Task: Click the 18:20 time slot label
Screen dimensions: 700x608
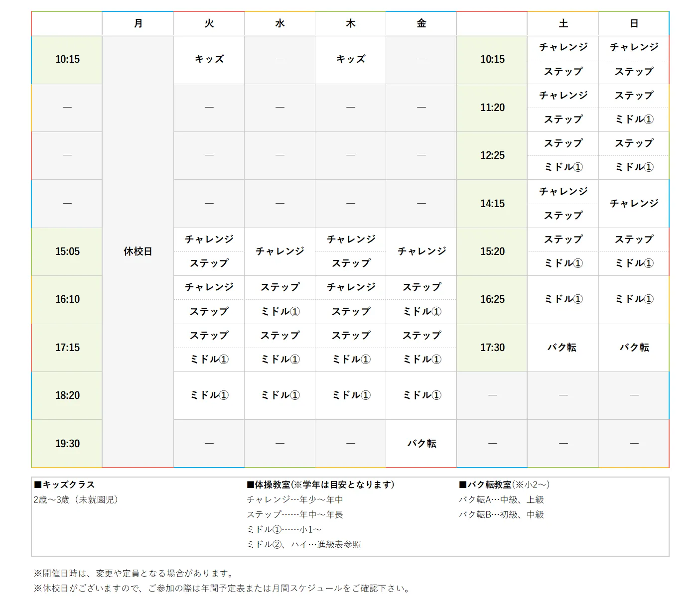Action: (67, 395)
